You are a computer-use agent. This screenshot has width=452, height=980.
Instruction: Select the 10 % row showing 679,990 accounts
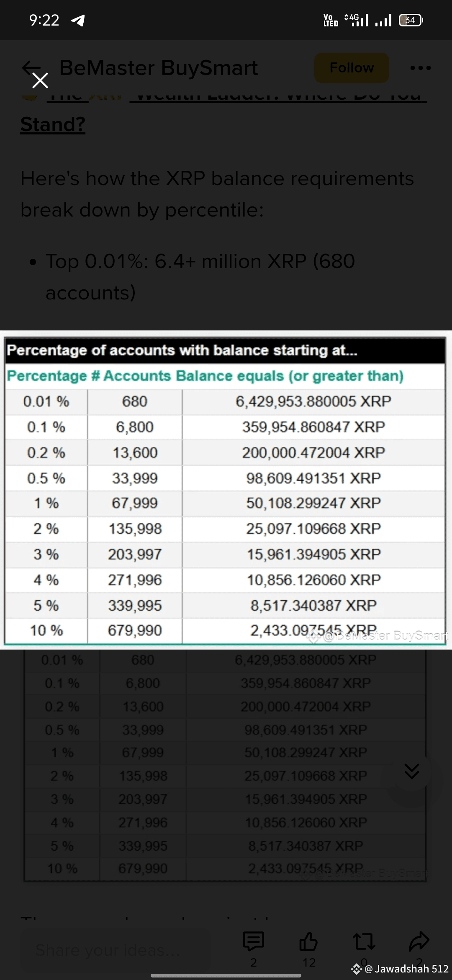coord(225,630)
